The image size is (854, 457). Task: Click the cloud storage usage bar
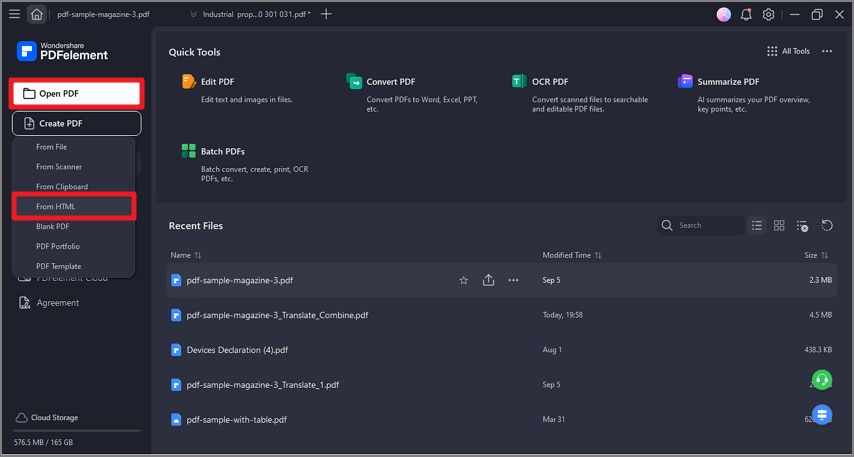(x=75, y=431)
